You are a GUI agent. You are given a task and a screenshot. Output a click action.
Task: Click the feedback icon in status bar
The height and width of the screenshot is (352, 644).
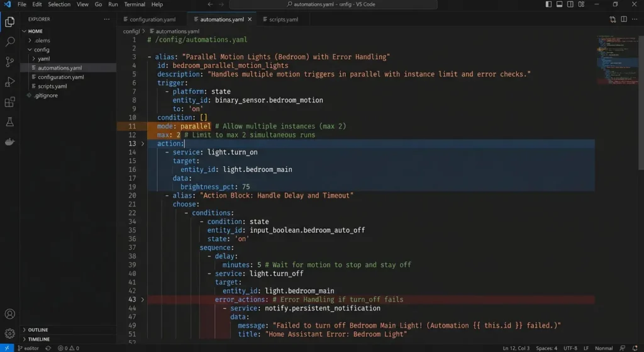pyautogui.click(x=623, y=348)
